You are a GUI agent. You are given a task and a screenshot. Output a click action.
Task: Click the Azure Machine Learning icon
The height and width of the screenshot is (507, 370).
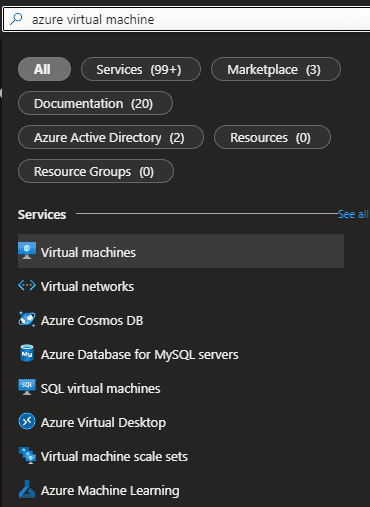tap(27, 489)
